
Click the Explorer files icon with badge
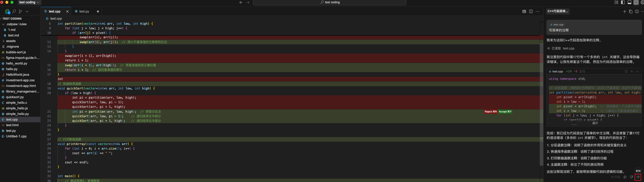coord(7,11)
